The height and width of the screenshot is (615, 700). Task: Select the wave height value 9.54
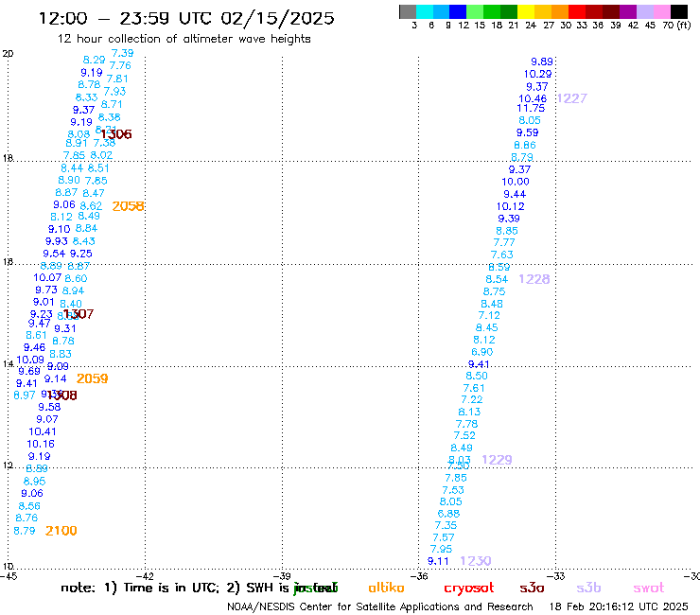(x=54, y=254)
